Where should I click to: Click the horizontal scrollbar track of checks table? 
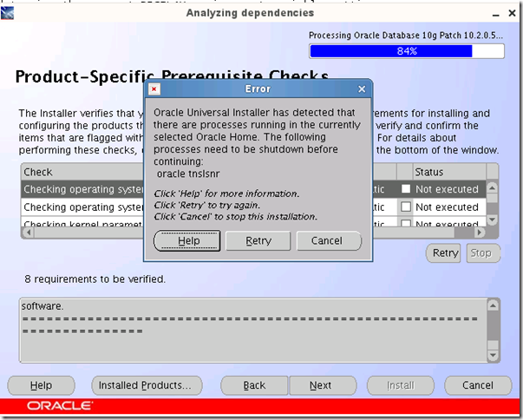pyautogui.click(x=253, y=233)
